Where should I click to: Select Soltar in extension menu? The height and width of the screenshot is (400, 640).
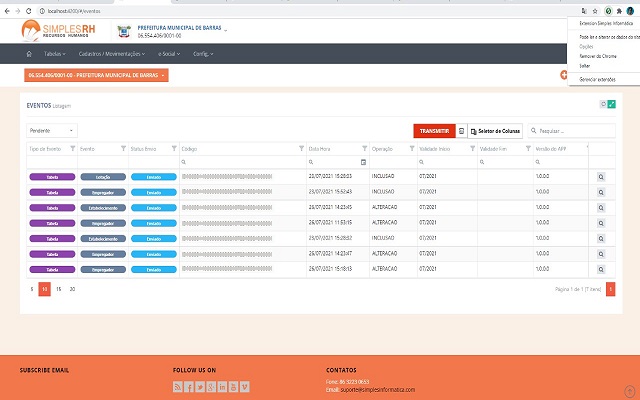tap(584, 66)
